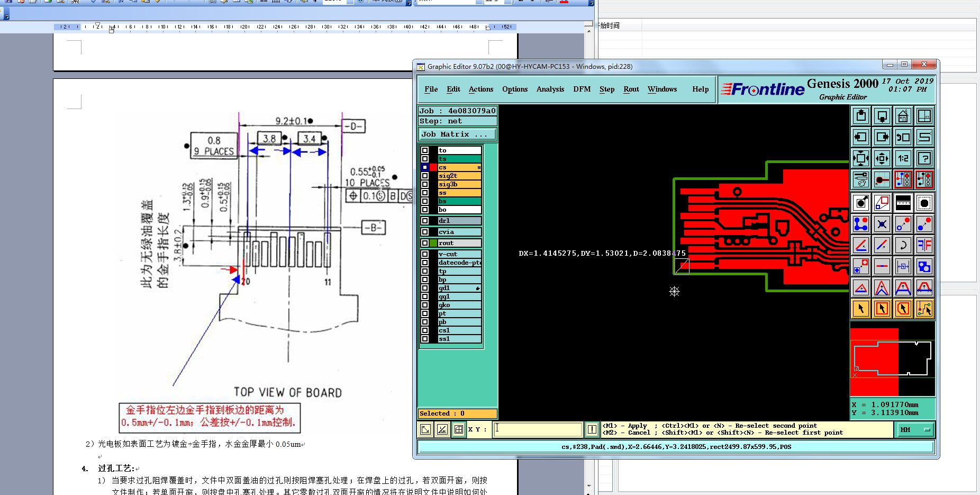The image size is (980, 495).
Task: Click the net select pointer icon
Action: point(924,309)
